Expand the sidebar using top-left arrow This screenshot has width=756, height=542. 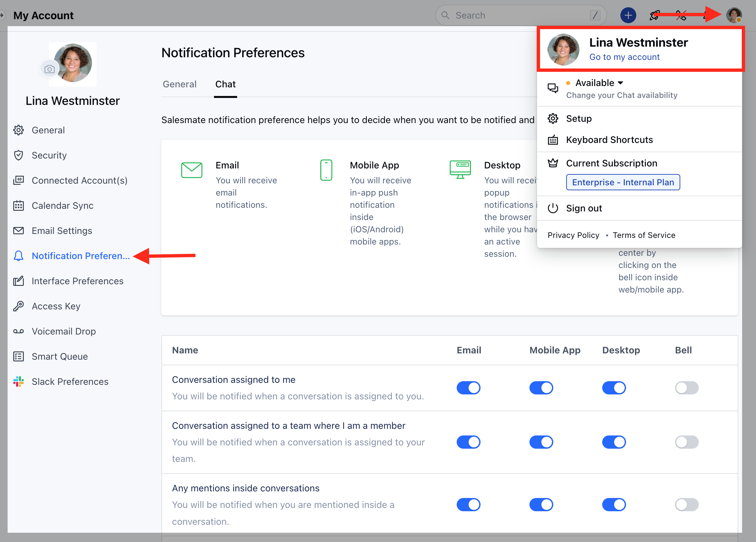click(x=2, y=15)
